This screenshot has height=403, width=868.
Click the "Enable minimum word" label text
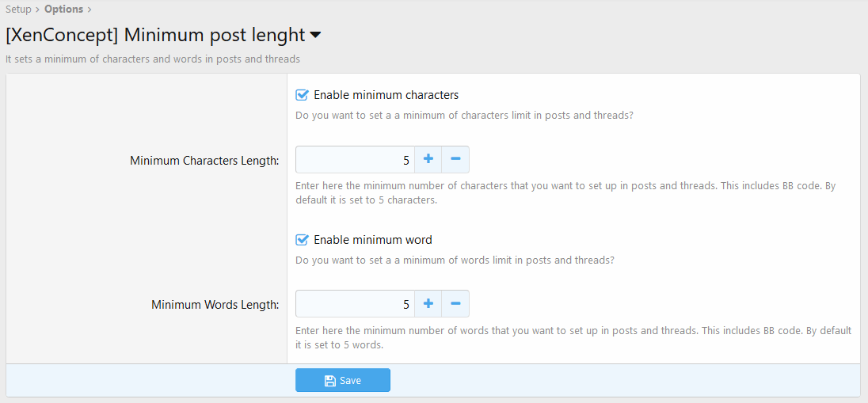pyautogui.click(x=373, y=240)
